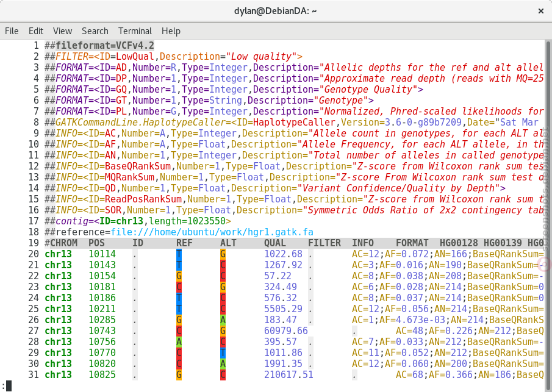
Task: Click position value 10114
Action: (102, 254)
